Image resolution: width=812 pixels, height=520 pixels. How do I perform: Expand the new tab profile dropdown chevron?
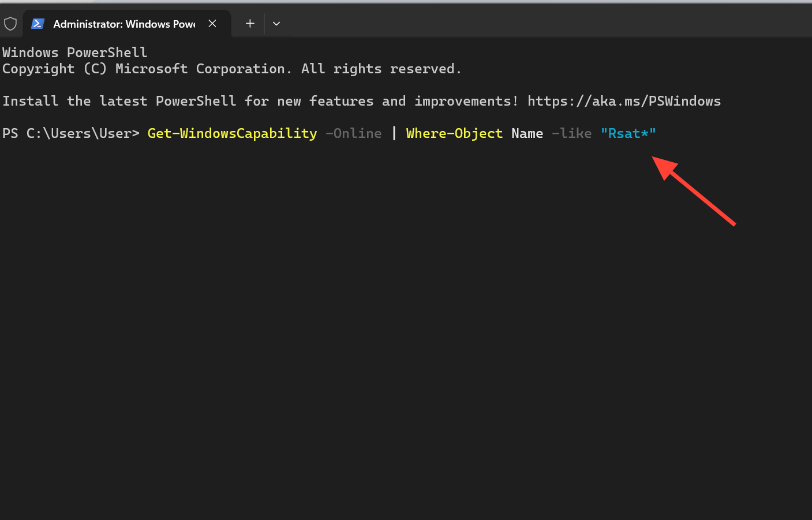276,24
